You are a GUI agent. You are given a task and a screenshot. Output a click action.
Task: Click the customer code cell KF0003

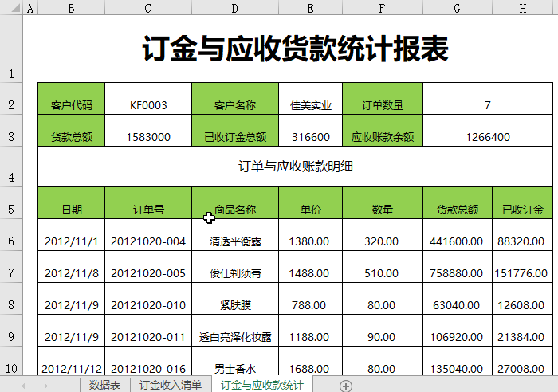[148, 105]
